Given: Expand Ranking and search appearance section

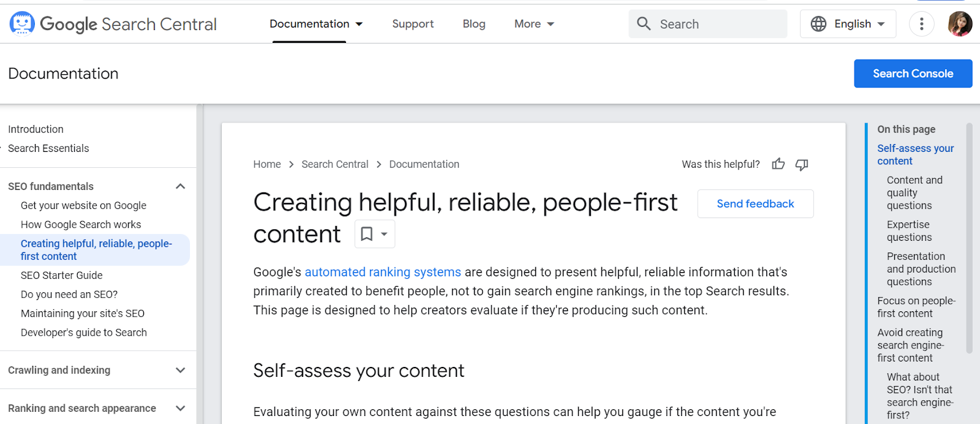Looking at the screenshot, I should 180,408.
